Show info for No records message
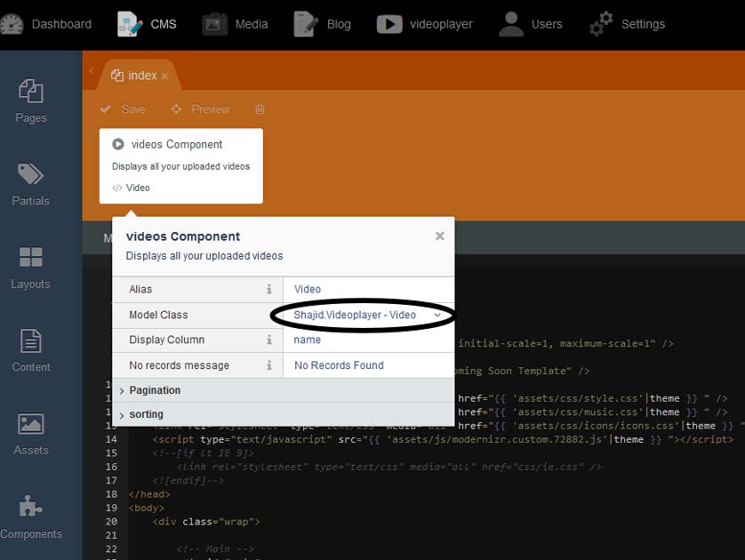This screenshot has height=560, width=745. [x=268, y=365]
